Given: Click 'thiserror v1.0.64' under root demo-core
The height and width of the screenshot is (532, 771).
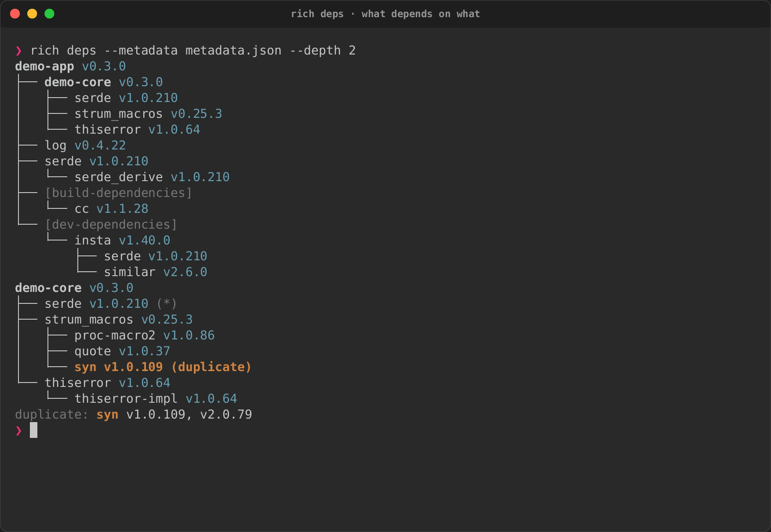Looking at the screenshot, I should tap(107, 383).
